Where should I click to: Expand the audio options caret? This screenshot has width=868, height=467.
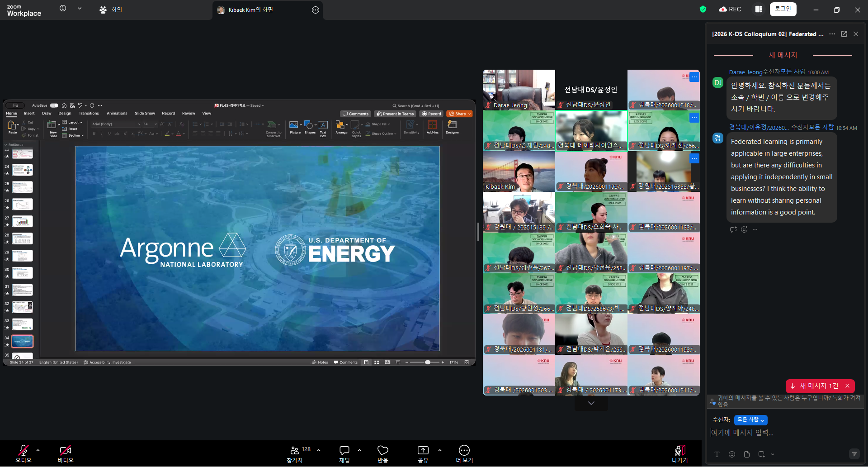coord(38,450)
